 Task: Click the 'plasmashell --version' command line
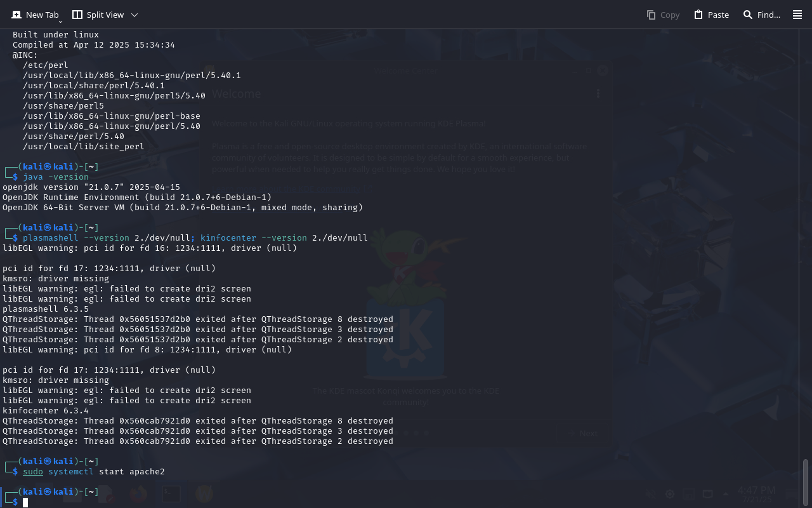195,237
